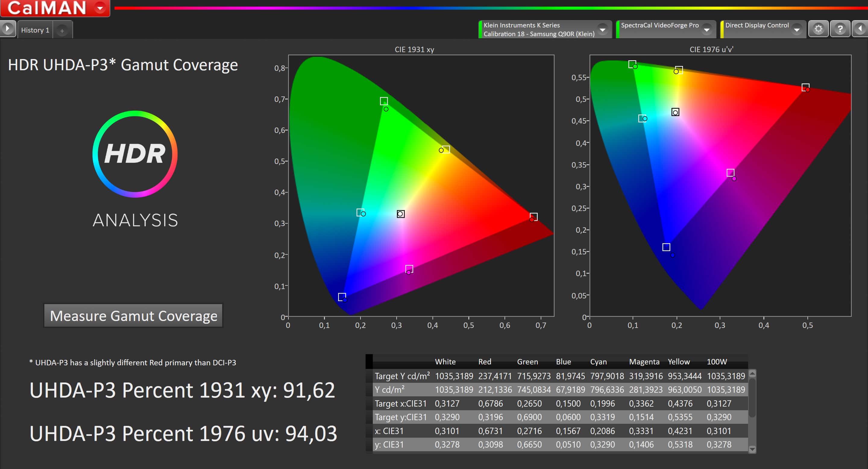Click the white point marker in CIE 1976 chart
The width and height of the screenshot is (868, 469).
click(x=675, y=112)
